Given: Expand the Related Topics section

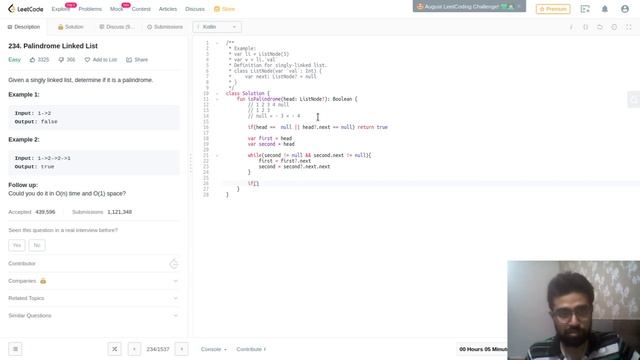Looking at the screenshot, I should 93,298.
